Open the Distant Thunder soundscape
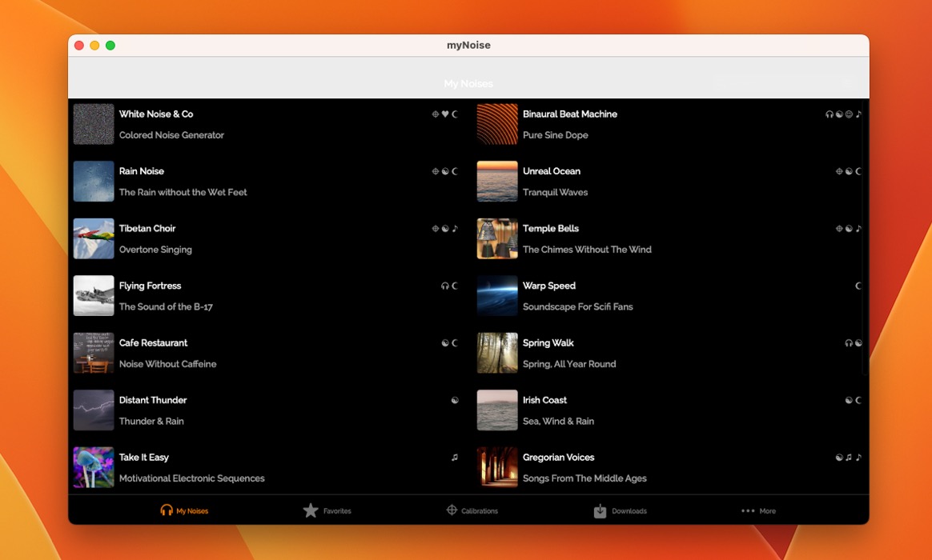Image resolution: width=932 pixels, height=560 pixels. tap(152, 400)
